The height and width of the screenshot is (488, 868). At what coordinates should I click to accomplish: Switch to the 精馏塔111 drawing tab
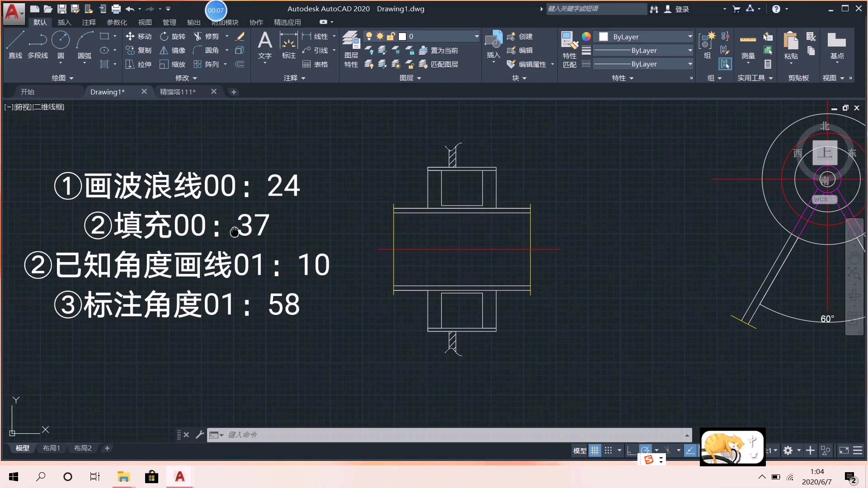click(178, 92)
